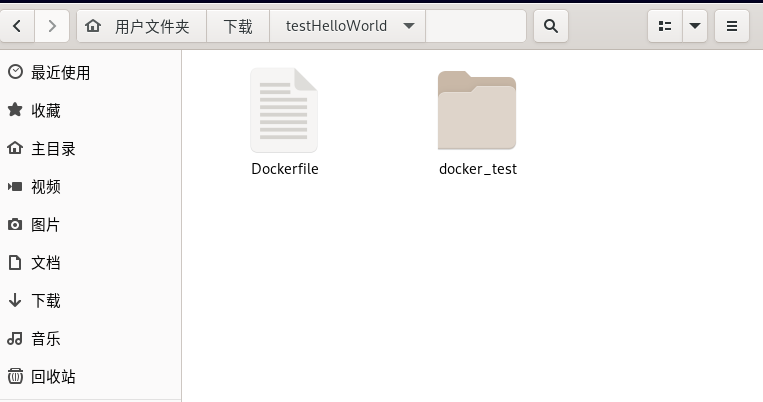This screenshot has height=402, width=763.
Task: Select the docker_test folder
Action: point(477,124)
